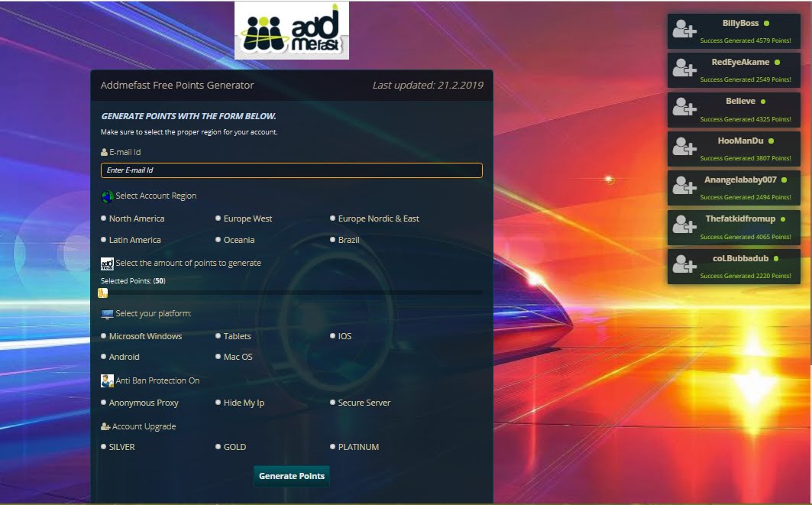Image resolution: width=812 pixels, height=505 pixels.
Task: Click the 'Last updated: 21.2.2019' text
Action: 428,86
